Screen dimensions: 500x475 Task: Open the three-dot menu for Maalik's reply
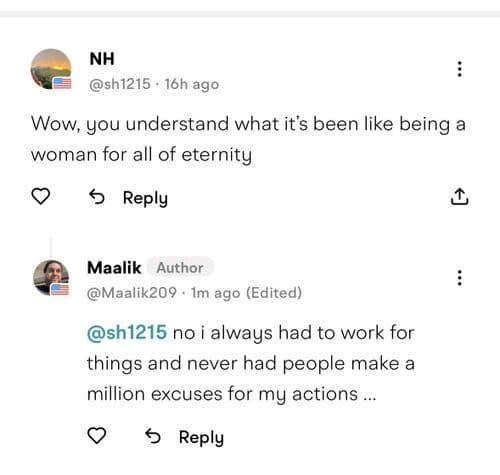460,278
